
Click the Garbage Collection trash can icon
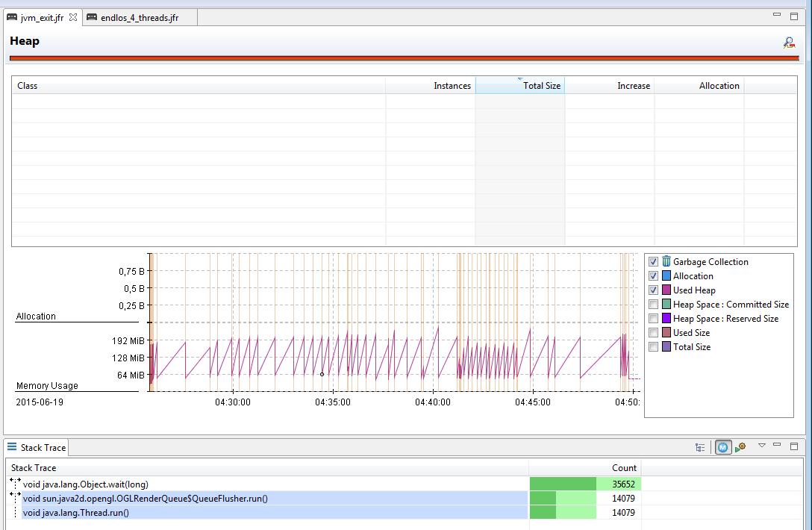666,261
